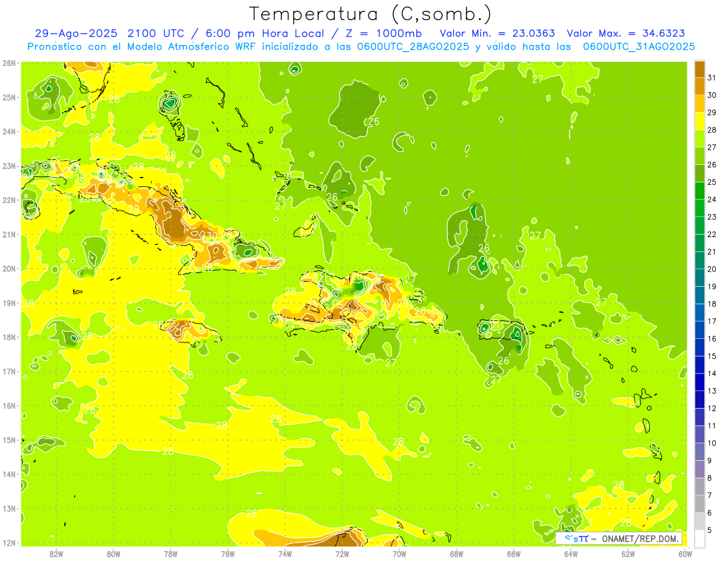Click the legend scale label "16"
Screen dimensions: 728x562
712,338
